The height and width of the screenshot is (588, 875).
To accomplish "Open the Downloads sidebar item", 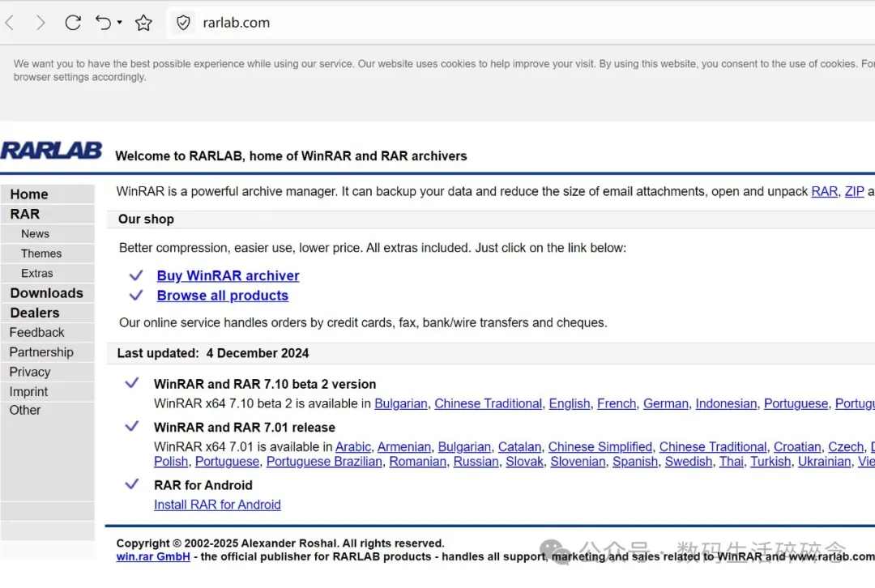I will pos(48,293).
